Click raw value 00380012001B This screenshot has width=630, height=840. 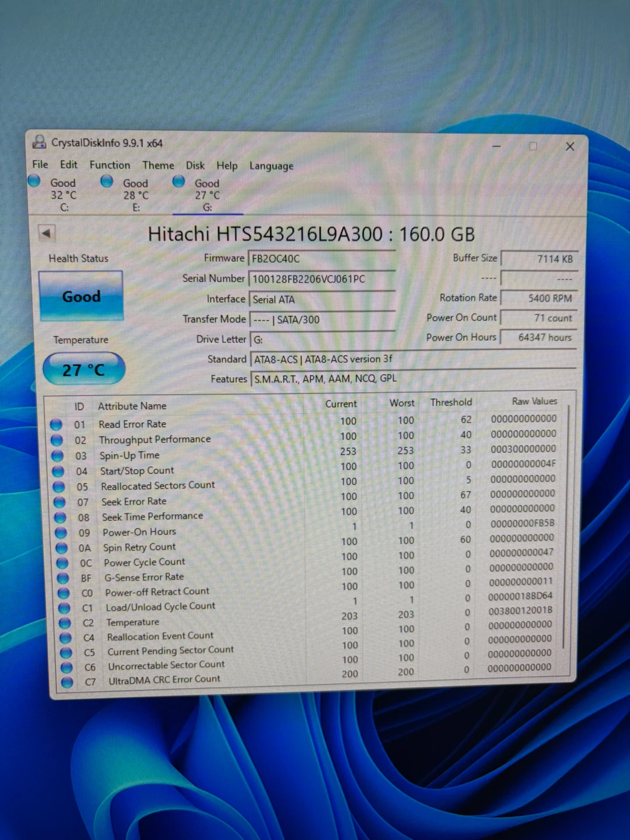pyautogui.click(x=520, y=610)
